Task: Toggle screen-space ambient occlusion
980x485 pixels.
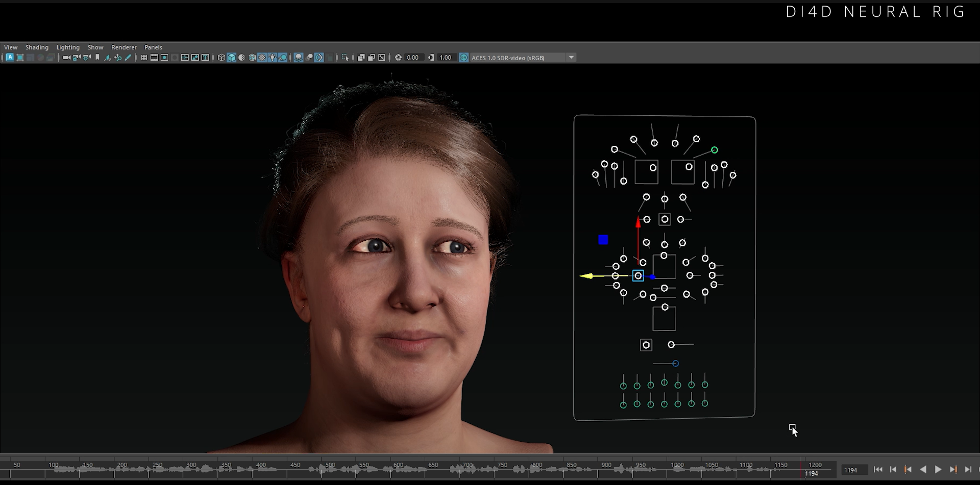Action: pos(309,57)
